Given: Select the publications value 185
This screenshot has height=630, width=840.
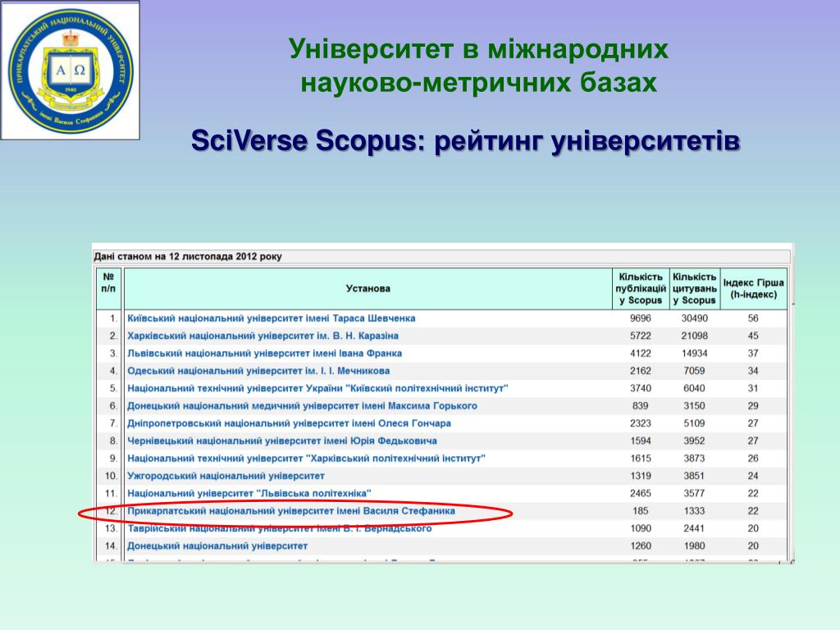Looking at the screenshot, I should click(x=640, y=511).
